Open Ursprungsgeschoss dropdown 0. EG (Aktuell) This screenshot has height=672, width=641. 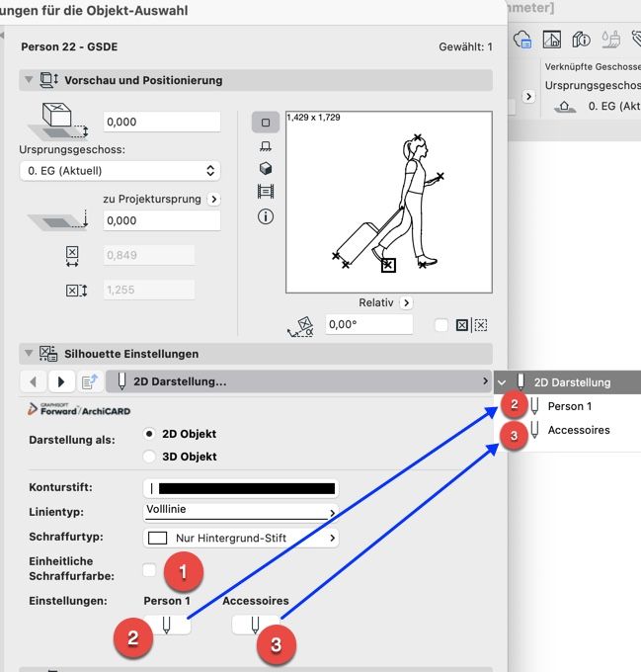[120, 171]
